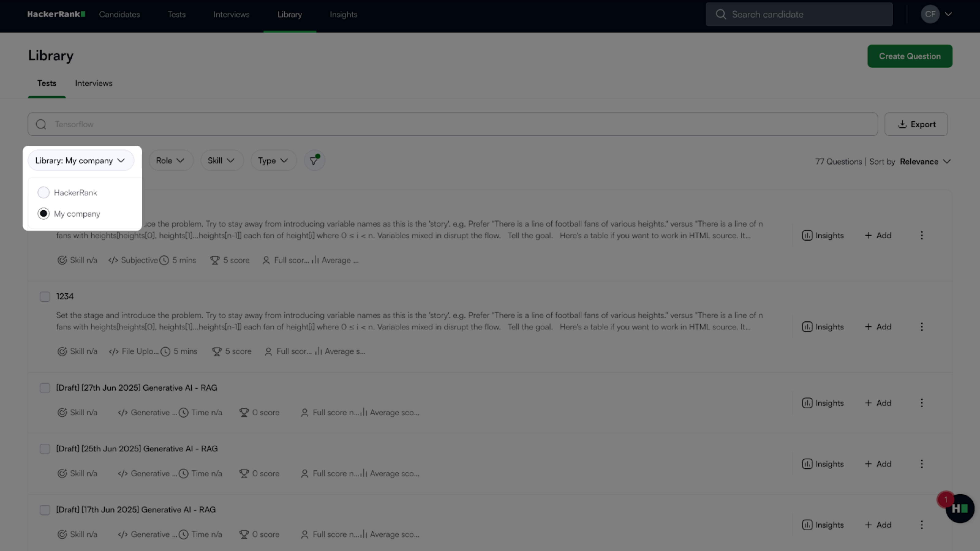The image size is (980, 551).
Task: Open the Skill filter dropdown
Action: tap(221, 160)
